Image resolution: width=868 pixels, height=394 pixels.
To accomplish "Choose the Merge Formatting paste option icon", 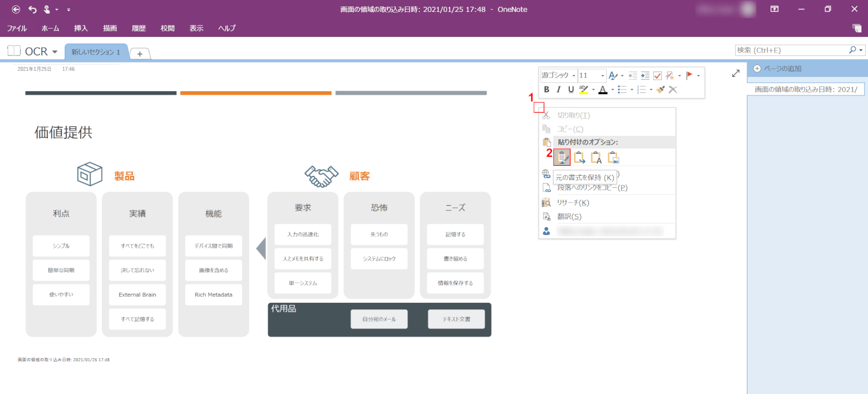I will tap(579, 157).
